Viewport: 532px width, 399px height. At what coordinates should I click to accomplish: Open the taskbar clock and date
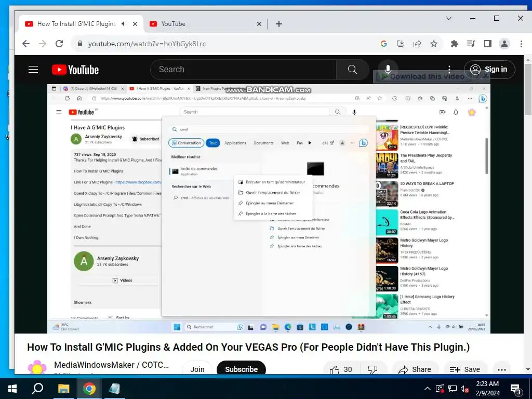coord(487,389)
